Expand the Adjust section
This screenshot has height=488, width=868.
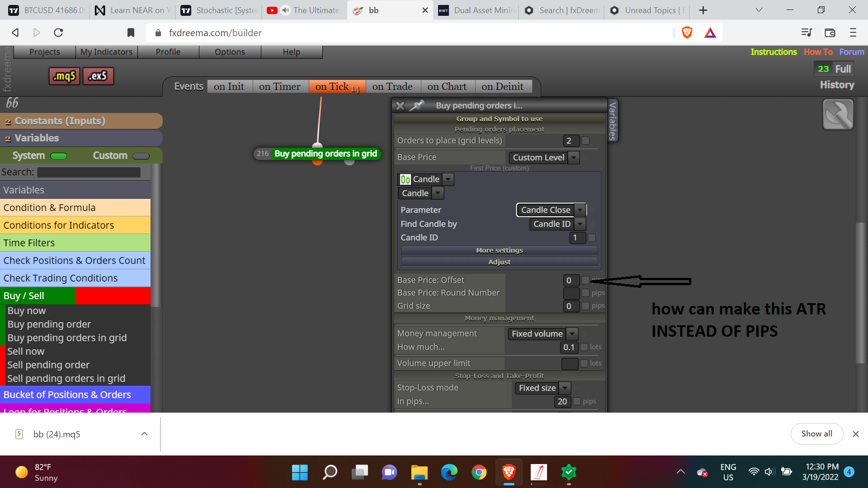499,262
